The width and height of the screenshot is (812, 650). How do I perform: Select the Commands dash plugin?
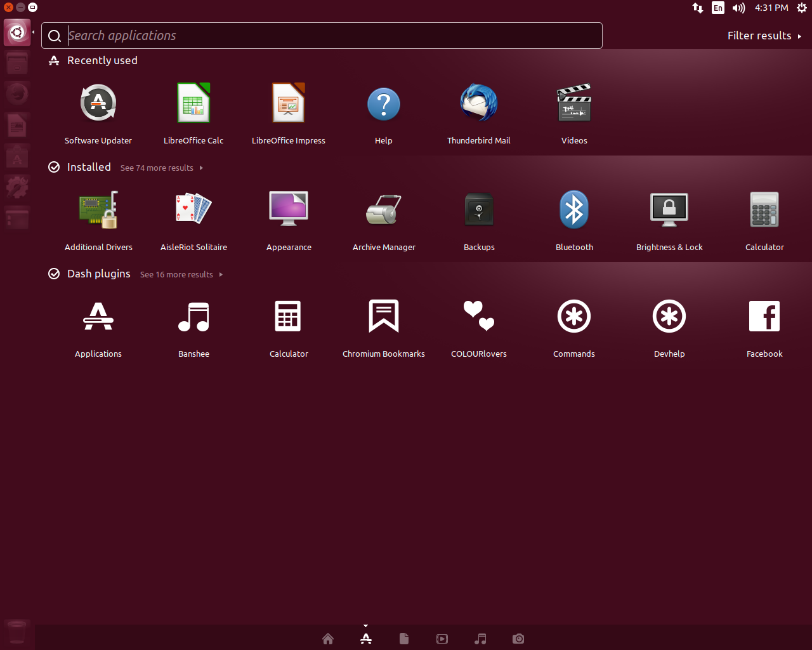tap(574, 326)
